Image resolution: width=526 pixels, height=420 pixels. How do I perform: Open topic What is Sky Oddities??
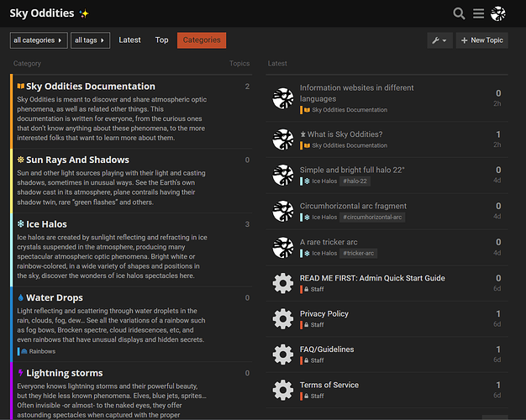tap(345, 134)
